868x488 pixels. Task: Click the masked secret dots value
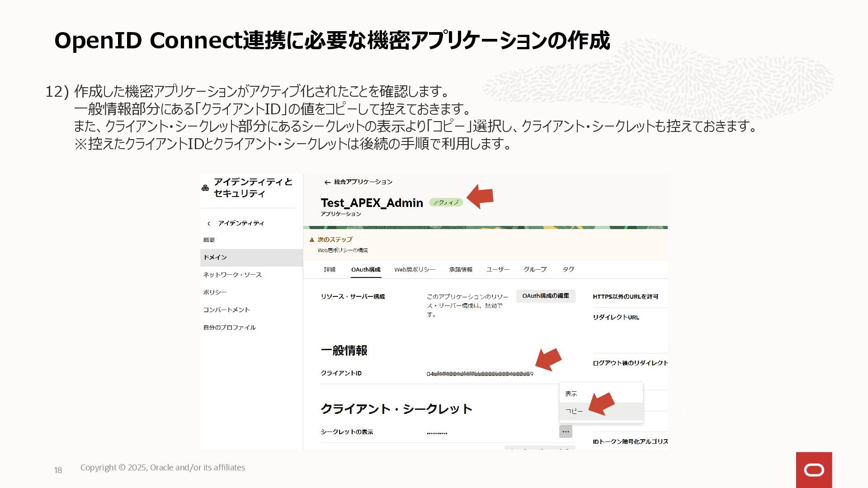pyautogui.click(x=437, y=433)
